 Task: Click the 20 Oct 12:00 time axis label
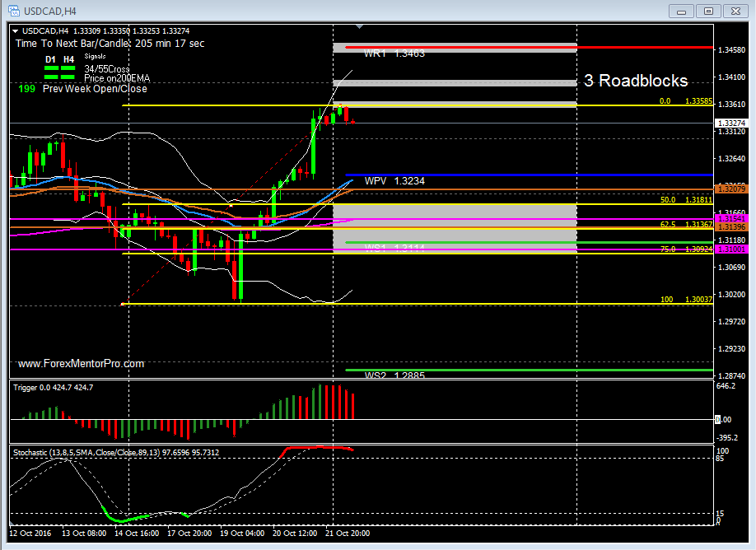pyautogui.click(x=295, y=534)
